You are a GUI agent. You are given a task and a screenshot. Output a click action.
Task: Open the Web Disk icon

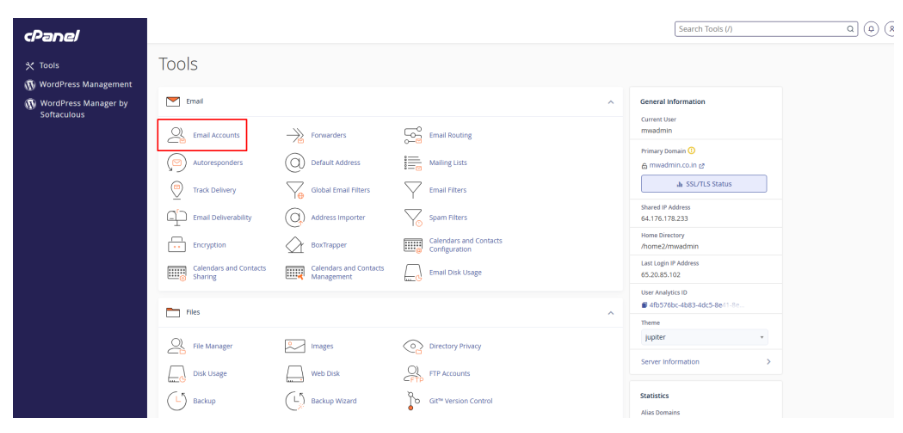click(295, 374)
